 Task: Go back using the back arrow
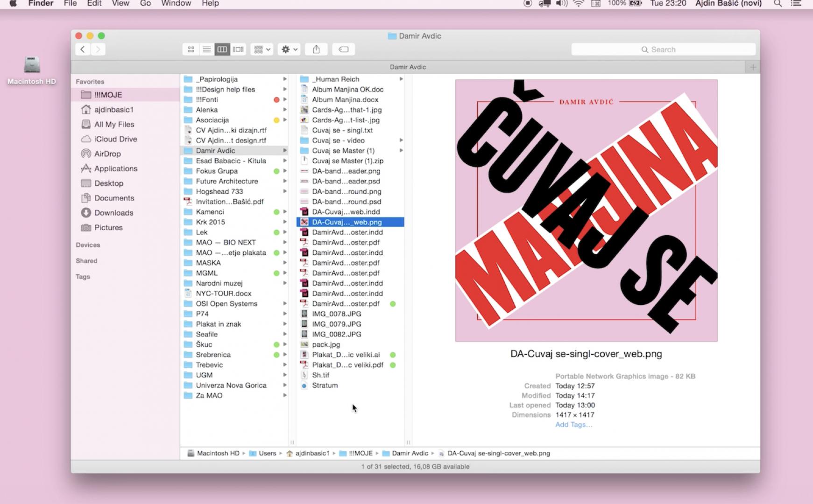click(x=83, y=49)
